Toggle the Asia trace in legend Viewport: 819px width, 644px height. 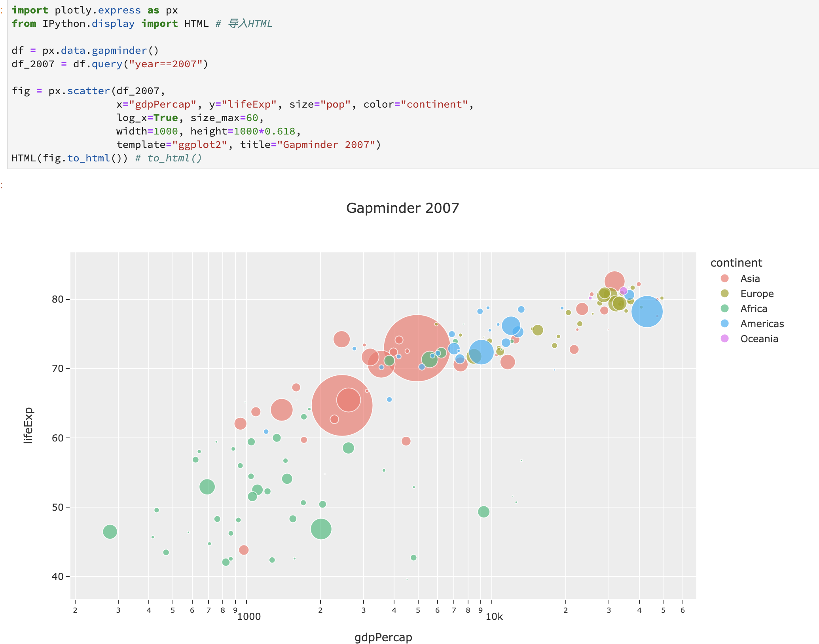click(x=750, y=278)
